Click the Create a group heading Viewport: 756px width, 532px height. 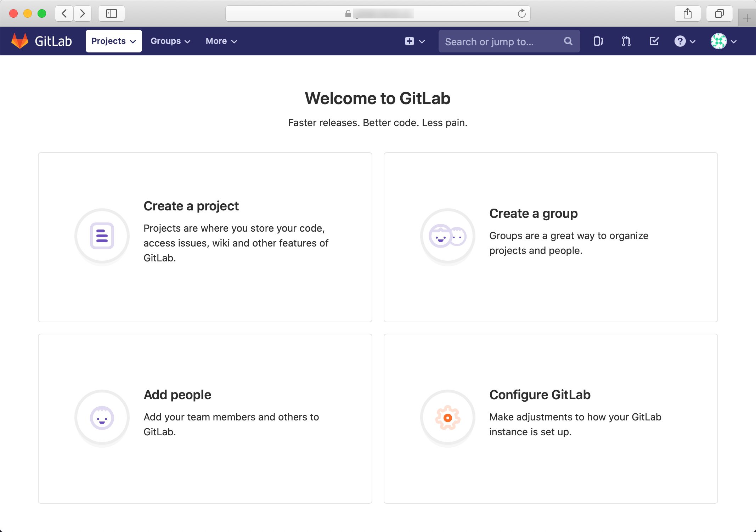533,214
